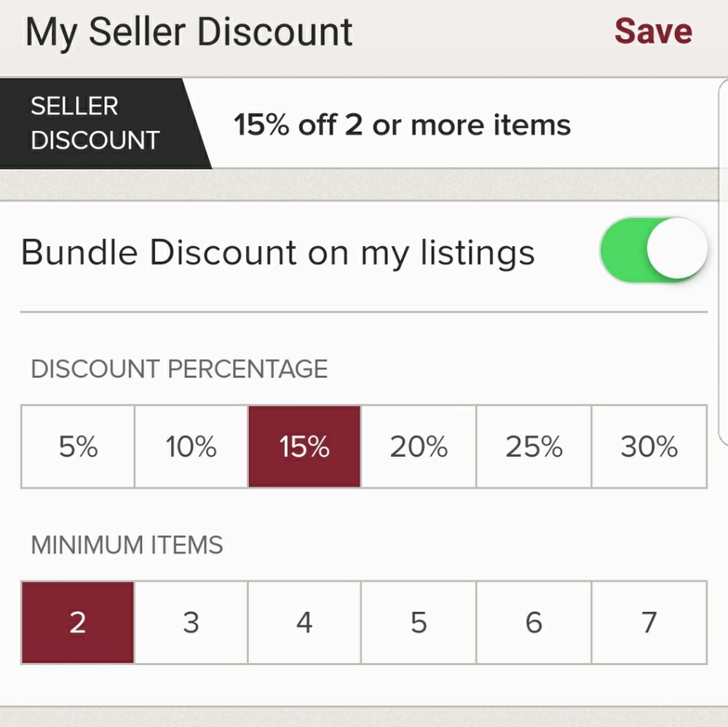The width and height of the screenshot is (728, 727).
Task: Choose 3 as minimum items
Action: point(191,623)
